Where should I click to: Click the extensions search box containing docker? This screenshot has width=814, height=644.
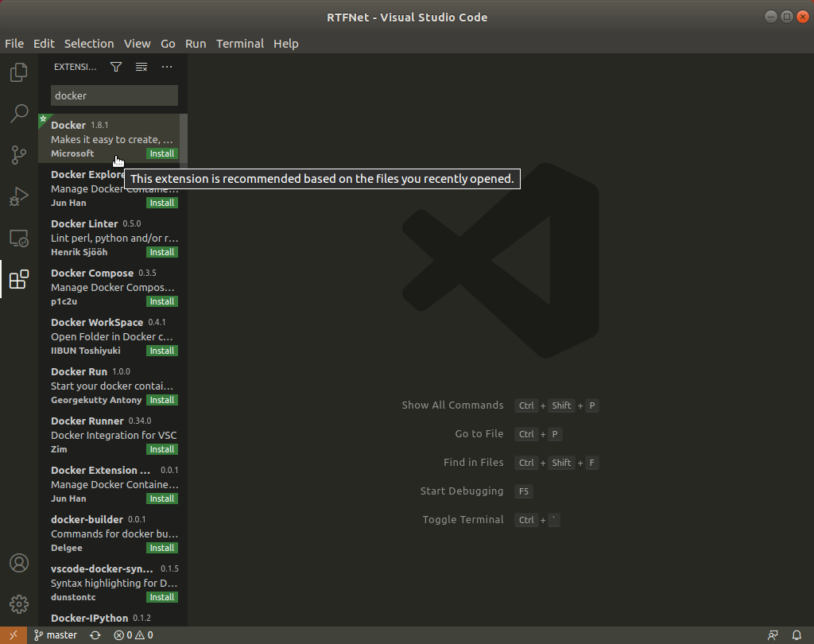[x=114, y=95]
